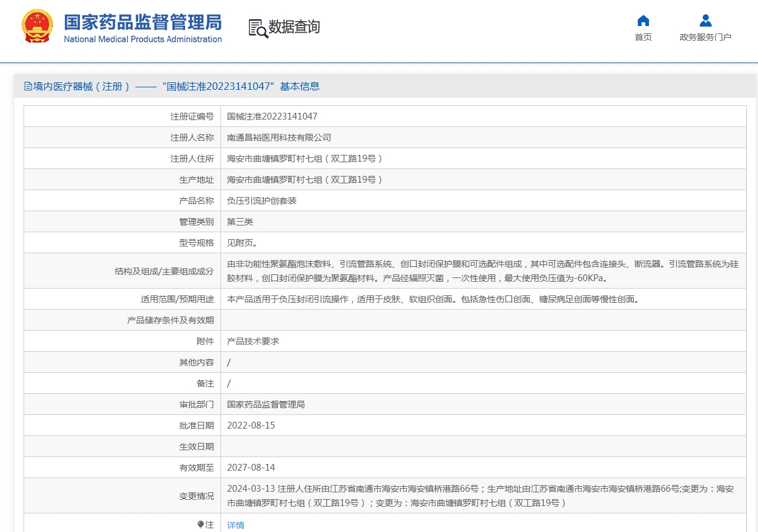Click the 批准日期 label

(196, 425)
